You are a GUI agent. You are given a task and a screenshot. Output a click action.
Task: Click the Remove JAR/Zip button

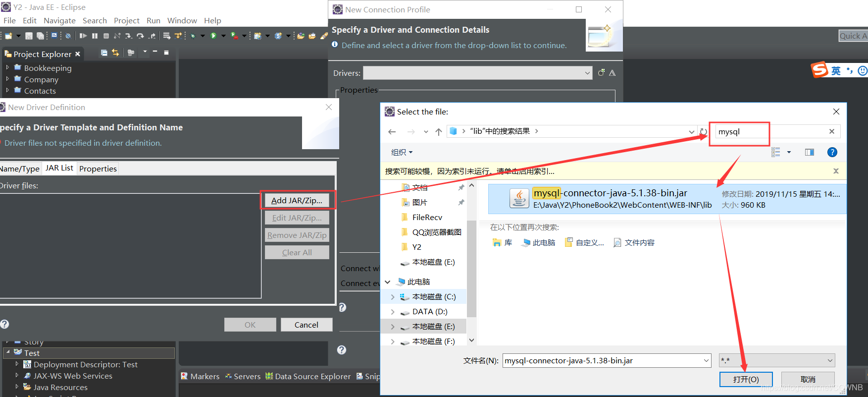pos(297,235)
